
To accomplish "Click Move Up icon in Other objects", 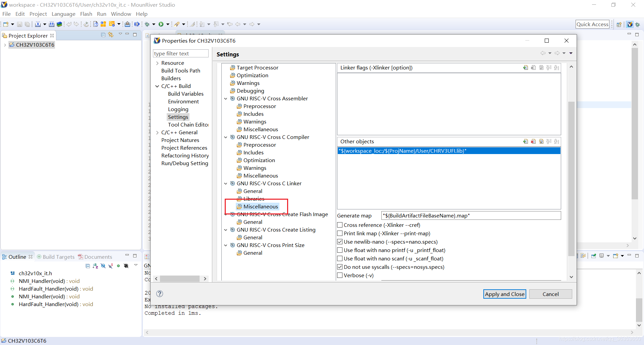I will [549, 141].
